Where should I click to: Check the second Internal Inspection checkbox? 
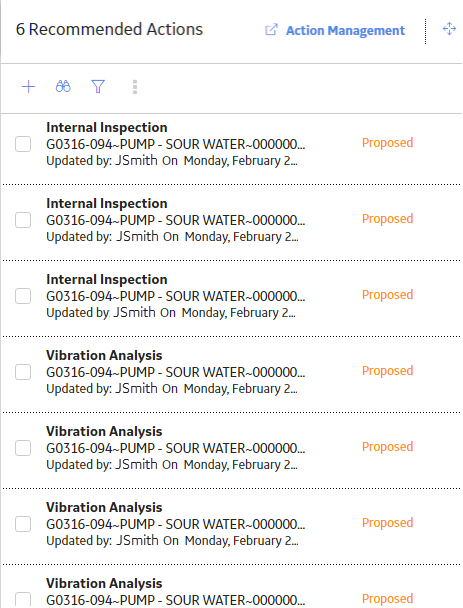[x=23, y=220]
